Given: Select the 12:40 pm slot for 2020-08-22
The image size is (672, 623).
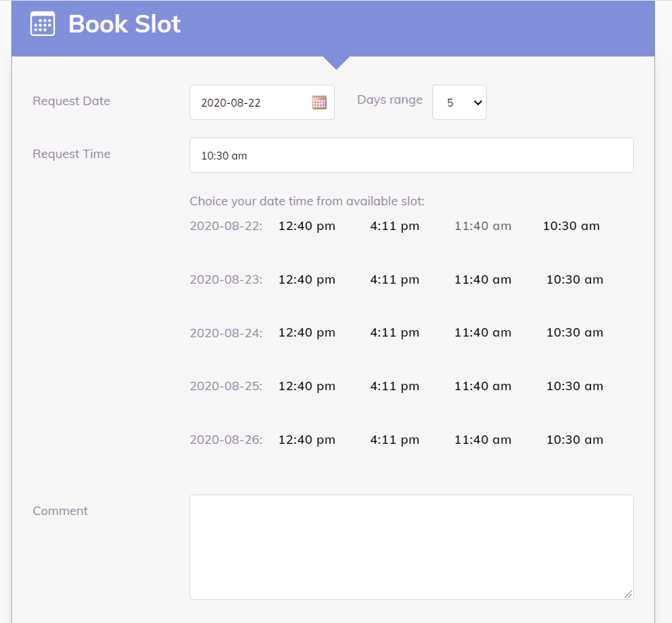Looking at the screenshot, I should coord(306,226).
